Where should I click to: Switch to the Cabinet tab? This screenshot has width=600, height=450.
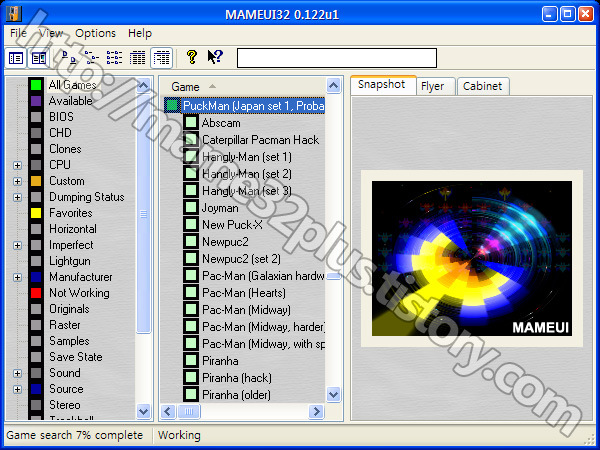483,86
